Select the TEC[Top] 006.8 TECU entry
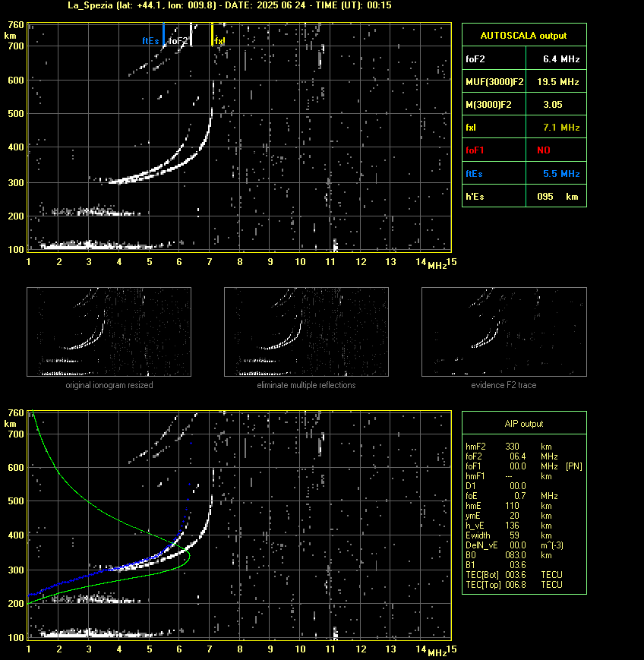The width and height of the screenshot is (644, 660). [x=514, y=585]
